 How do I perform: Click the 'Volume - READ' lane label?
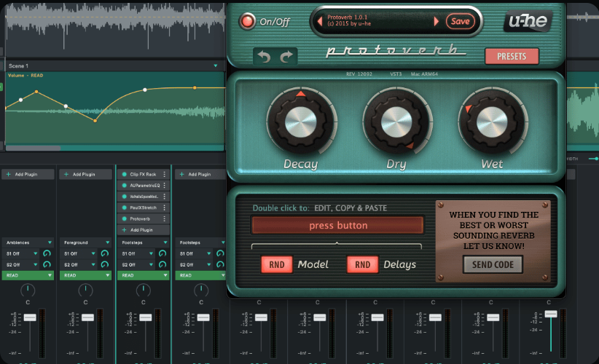tap(26, 76)
